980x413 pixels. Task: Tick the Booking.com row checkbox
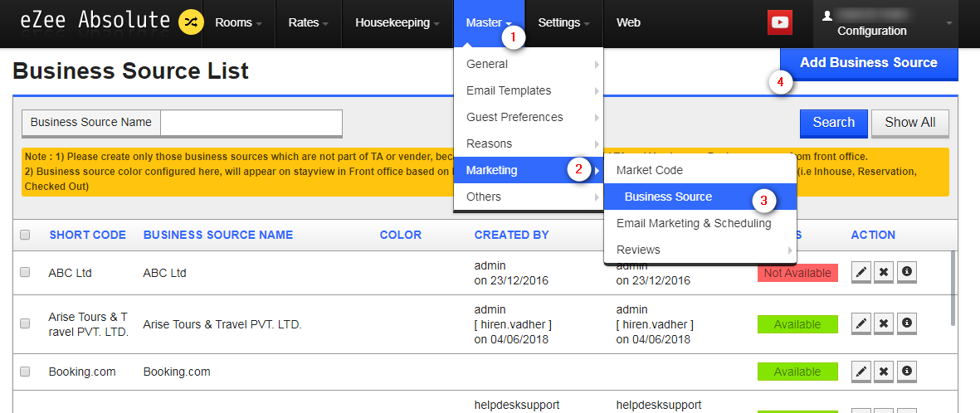25,372
